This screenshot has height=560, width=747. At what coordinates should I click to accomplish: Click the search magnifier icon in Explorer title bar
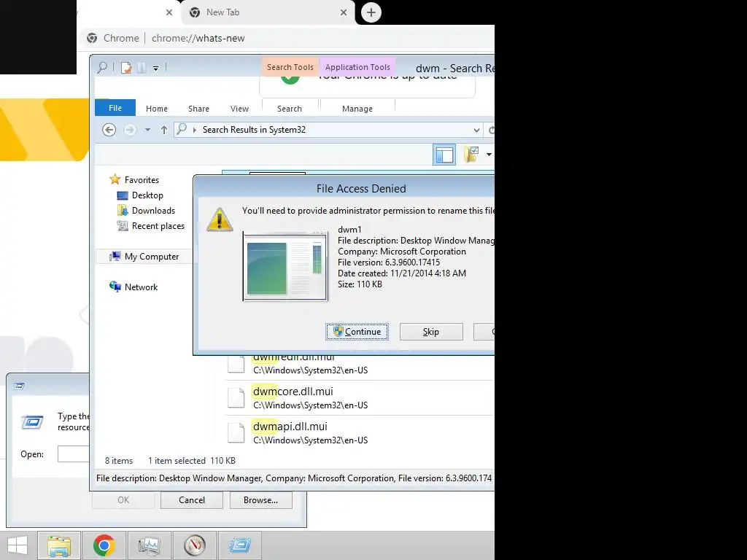tap(102, 68)
